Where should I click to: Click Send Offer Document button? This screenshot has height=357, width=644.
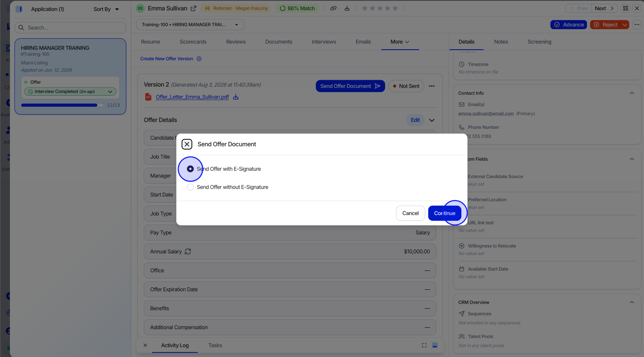pyautogui.click(x=350, y=86)
